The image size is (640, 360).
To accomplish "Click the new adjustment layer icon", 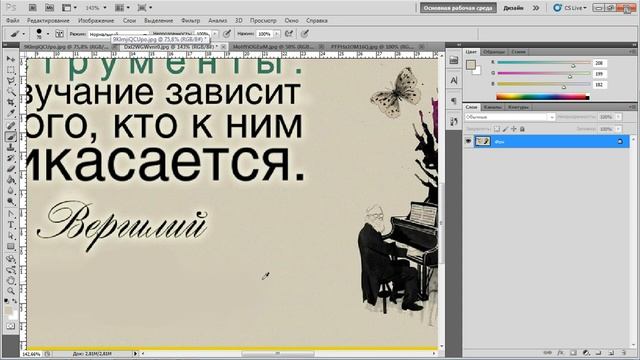I will 586,353.
